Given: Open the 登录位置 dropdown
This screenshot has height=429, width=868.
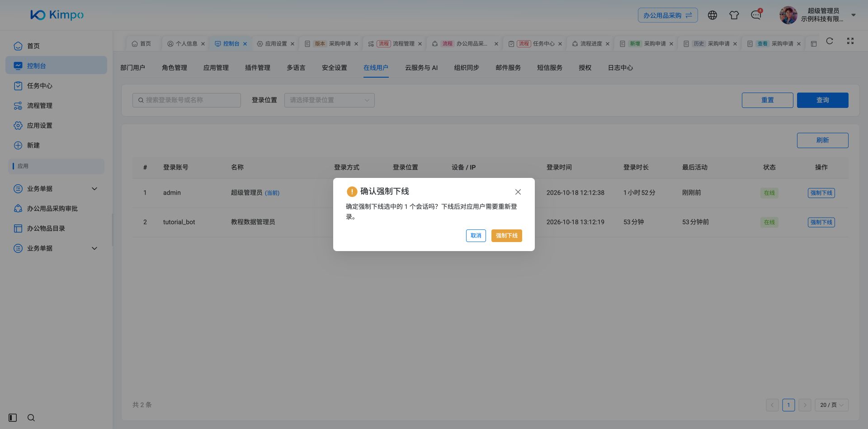Looking at the screenshot, I should click(330, 100).
